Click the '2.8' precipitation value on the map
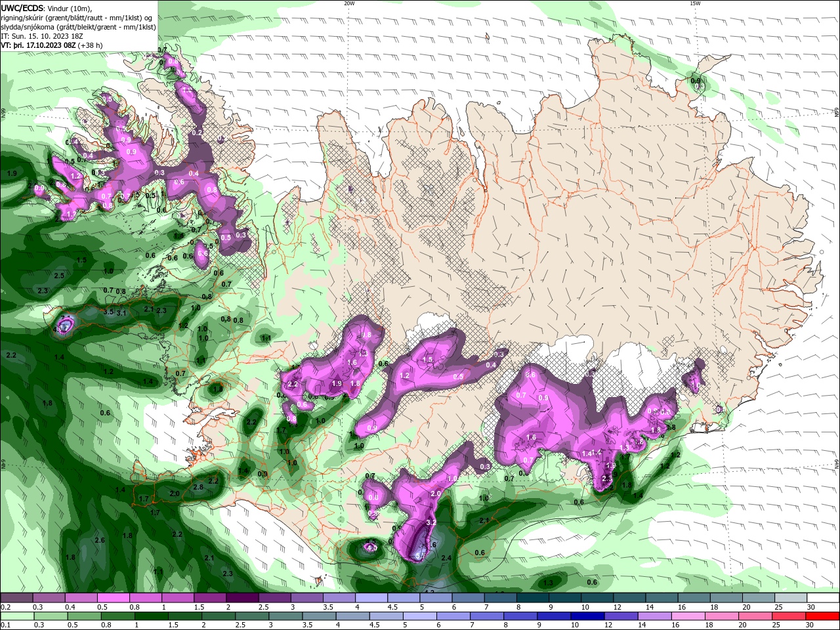Viewport: 840px width, 630px height. [x=198, y=487]
